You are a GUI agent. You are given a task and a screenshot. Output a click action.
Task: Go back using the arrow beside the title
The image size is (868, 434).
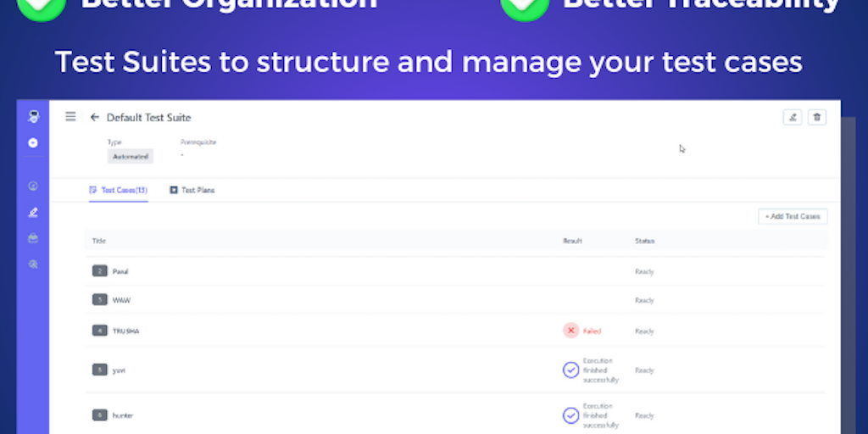click(95, 117)
